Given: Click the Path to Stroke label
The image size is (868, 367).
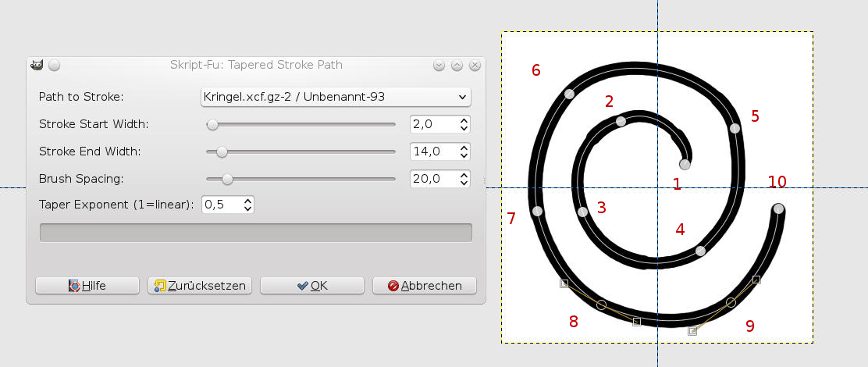Looking at the screenshot, I should 81,97.
